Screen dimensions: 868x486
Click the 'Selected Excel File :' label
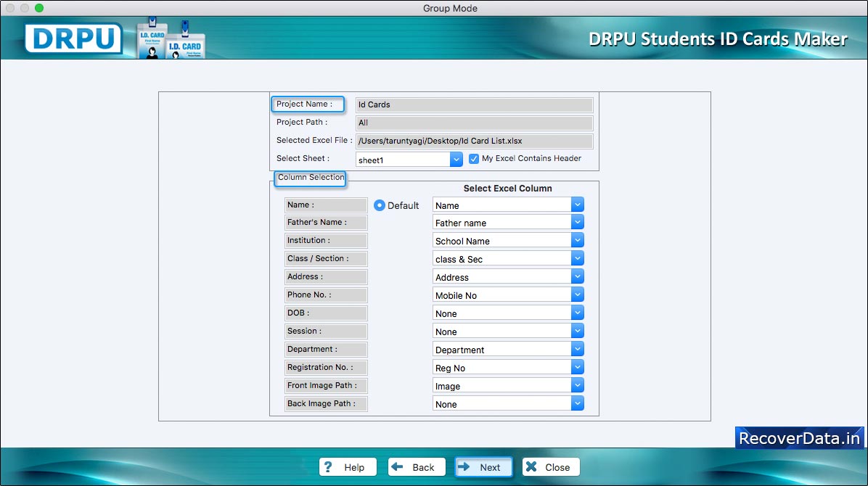pos(314,141)
